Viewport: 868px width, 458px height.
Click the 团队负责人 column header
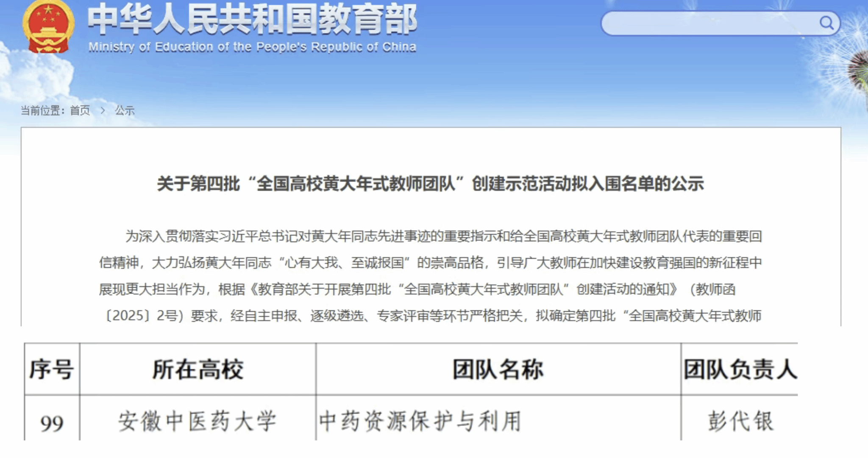(x=740, y=369)
